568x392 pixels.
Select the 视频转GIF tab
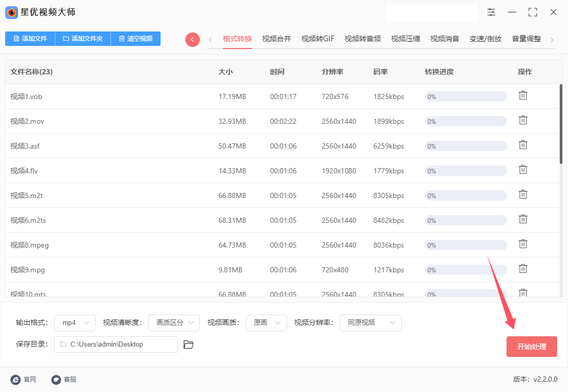tap(318, 39)
